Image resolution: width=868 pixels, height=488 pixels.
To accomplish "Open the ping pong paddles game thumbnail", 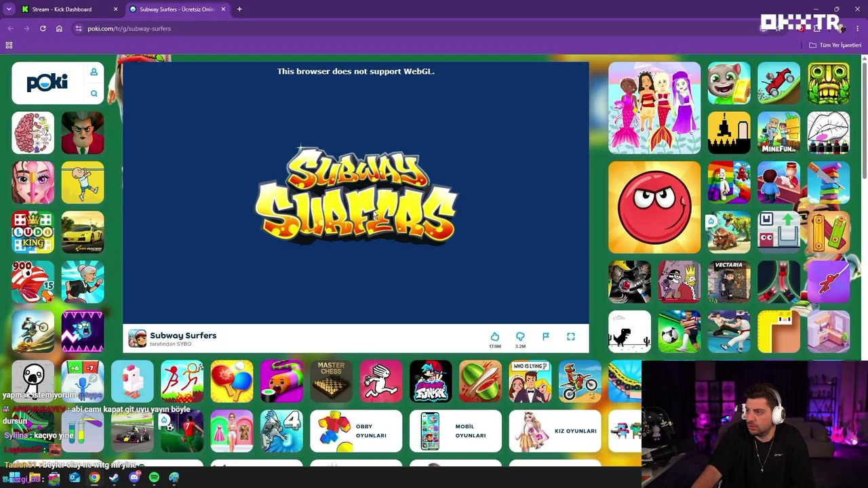I will [232, 382].
